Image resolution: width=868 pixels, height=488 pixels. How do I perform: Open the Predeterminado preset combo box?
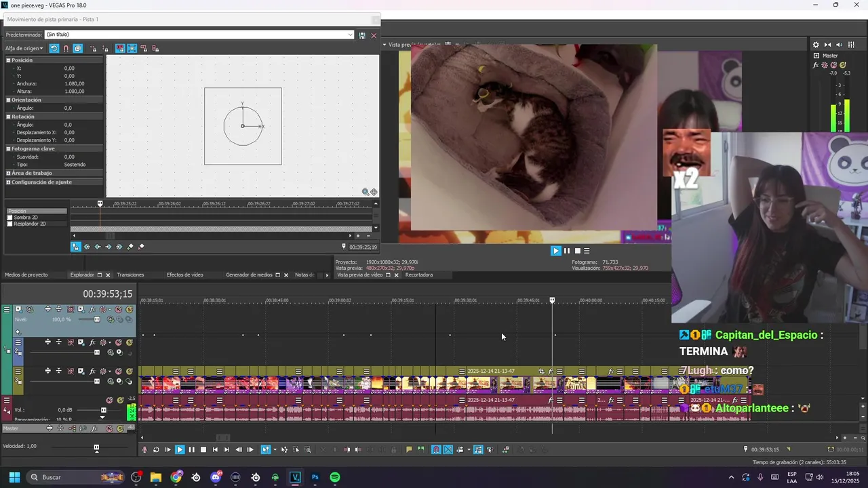point(199,35)
